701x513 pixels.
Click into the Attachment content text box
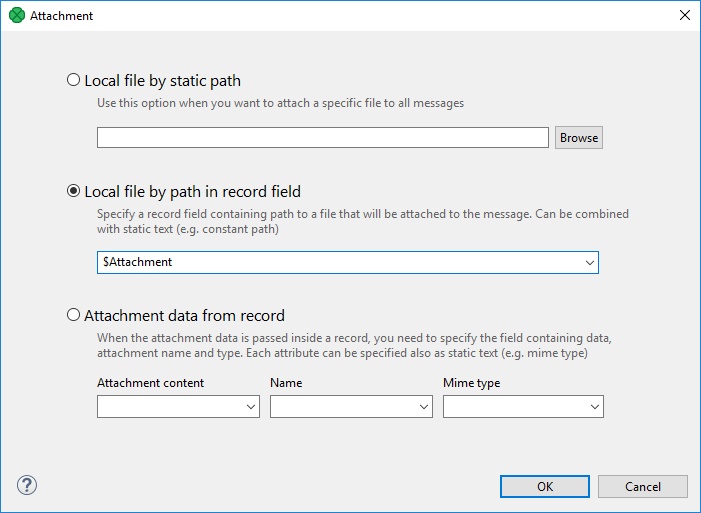click(x=168, y=407)
